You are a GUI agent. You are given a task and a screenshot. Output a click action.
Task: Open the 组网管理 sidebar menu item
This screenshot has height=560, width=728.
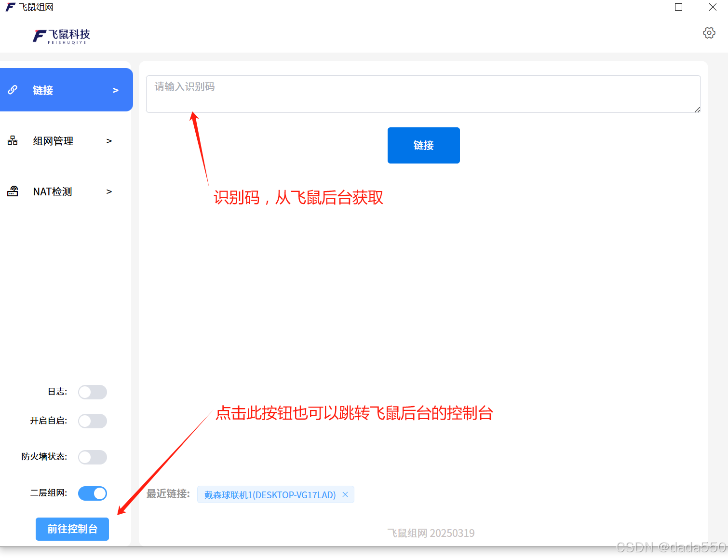[x=66, y=140]
